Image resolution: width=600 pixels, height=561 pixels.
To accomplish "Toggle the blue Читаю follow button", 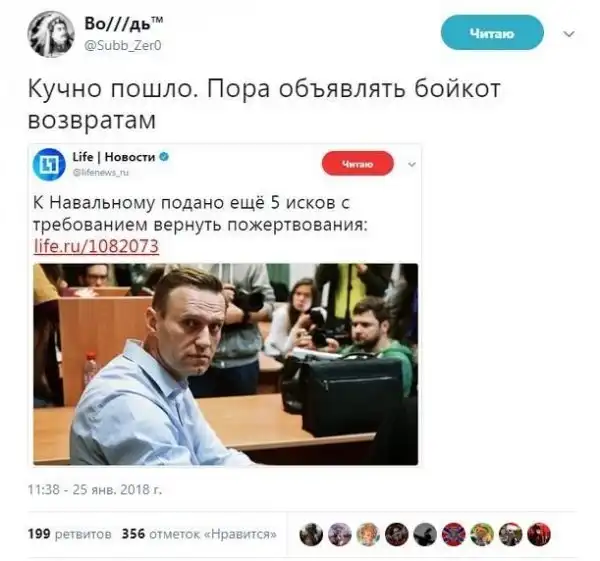I will (x=492, y=33).
